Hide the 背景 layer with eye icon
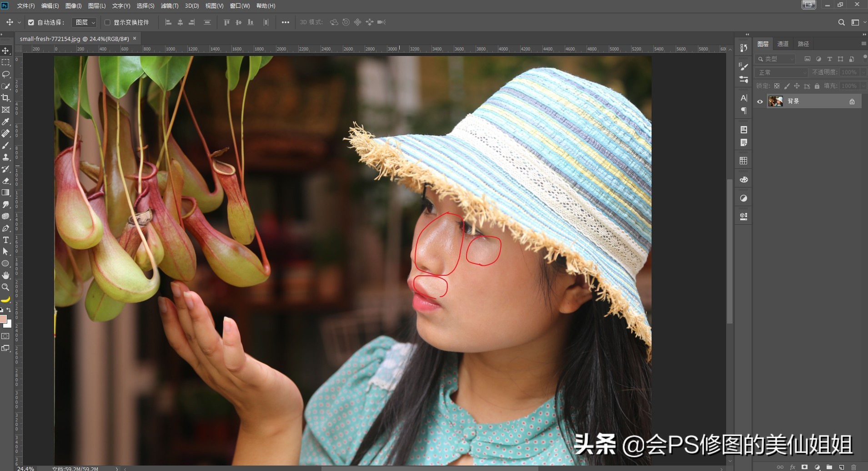This screenshot has height=471, width=868. (760, 101)
